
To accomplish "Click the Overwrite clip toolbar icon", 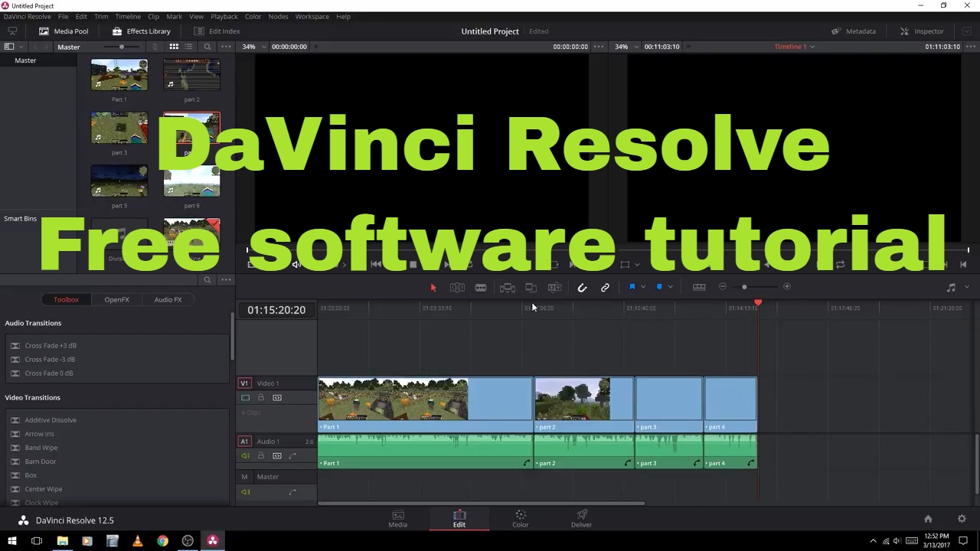I will 531,288.
